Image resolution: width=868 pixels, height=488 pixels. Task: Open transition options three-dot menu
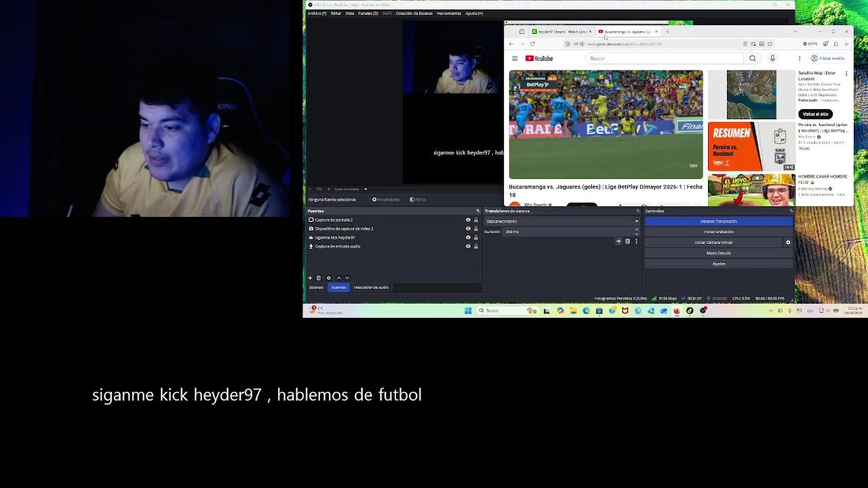coord(636,241)
